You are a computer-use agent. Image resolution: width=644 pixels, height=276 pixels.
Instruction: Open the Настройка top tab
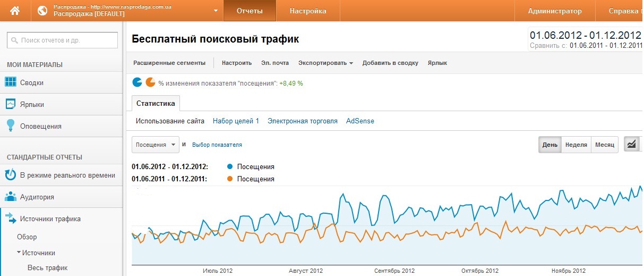[308, 11]
